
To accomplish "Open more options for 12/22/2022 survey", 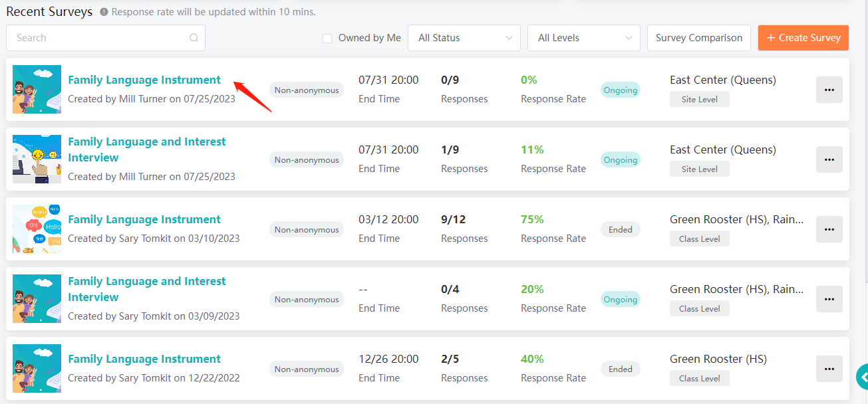I will coord(829,369).
